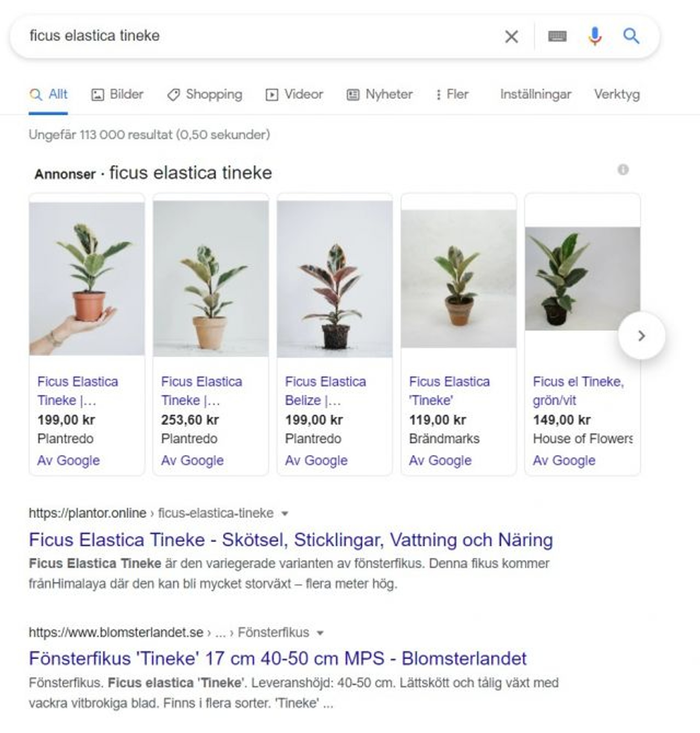The image size is (700, 733).
Task: Expand plantor.online result options arrow
Action: click(285, 514)
